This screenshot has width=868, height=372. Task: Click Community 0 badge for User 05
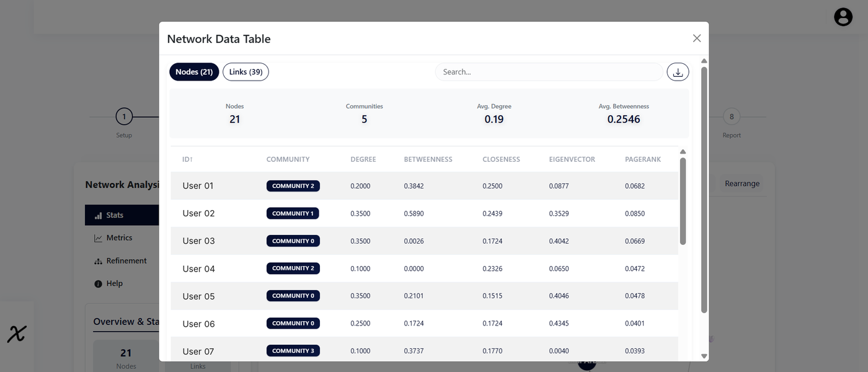(293, 296)
